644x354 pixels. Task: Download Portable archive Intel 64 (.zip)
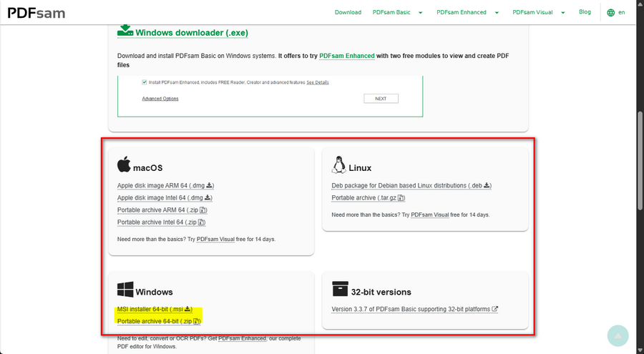pos(162,222)
